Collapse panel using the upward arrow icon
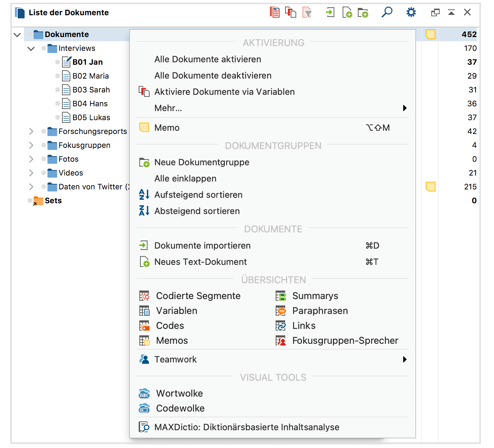The width and height of the screenshot is (494, 448). click(x=451, y=12)
